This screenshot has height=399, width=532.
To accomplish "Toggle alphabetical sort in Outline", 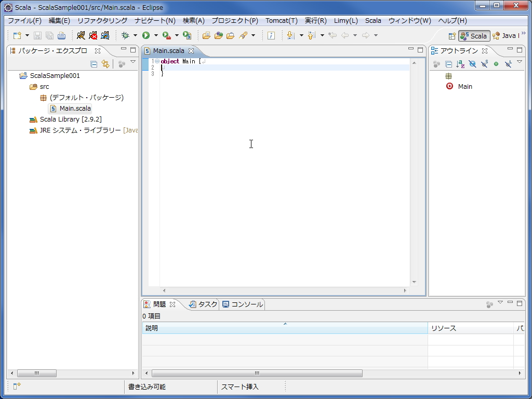I will (460, 64).
